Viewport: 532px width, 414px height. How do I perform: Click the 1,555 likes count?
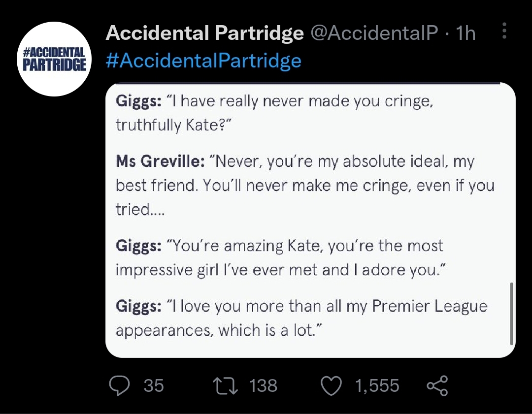377,385
